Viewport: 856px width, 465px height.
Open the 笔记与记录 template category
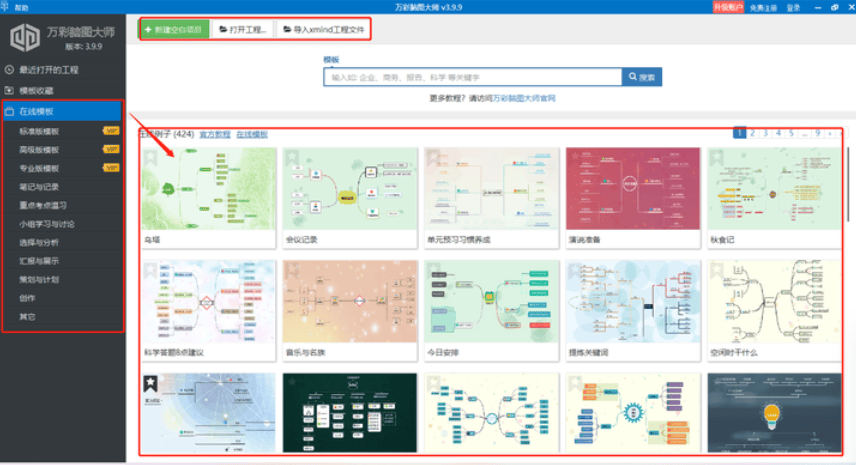(40, 187)
